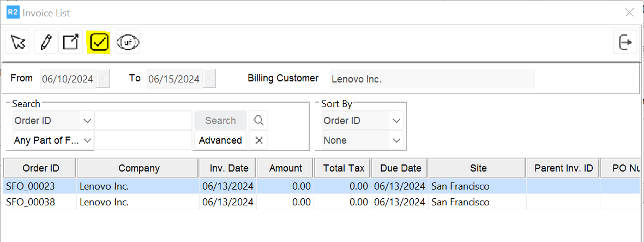
Task: Click the Due Date column header
Action: (400, 168)
